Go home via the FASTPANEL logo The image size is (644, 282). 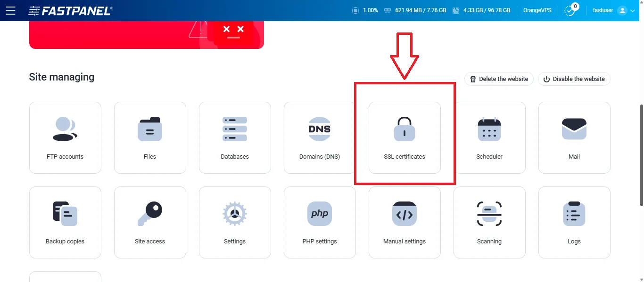[x=71, y=10]
